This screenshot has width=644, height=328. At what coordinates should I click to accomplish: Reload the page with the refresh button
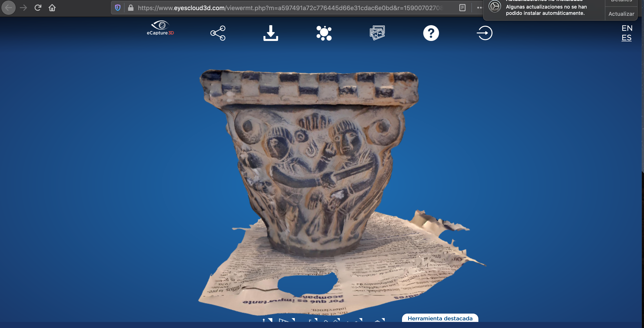pyautogui.click(x=38, y=8)
